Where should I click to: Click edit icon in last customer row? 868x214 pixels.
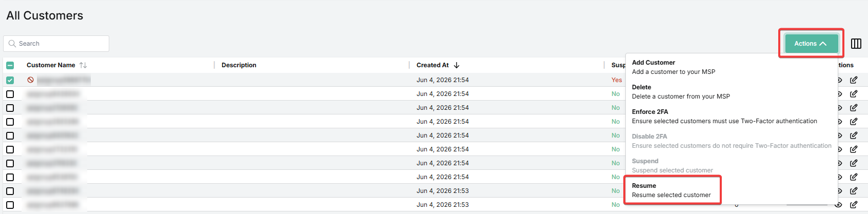click(x=854, y=205)
